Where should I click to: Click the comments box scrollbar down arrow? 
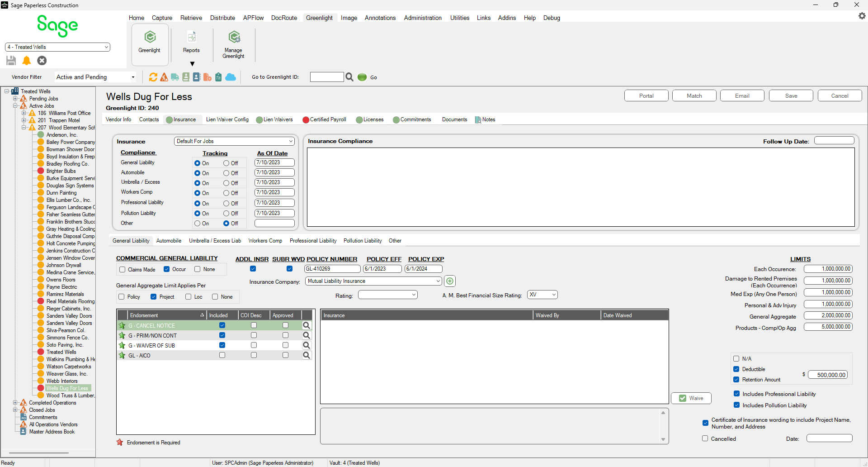[x=663, y=439]
